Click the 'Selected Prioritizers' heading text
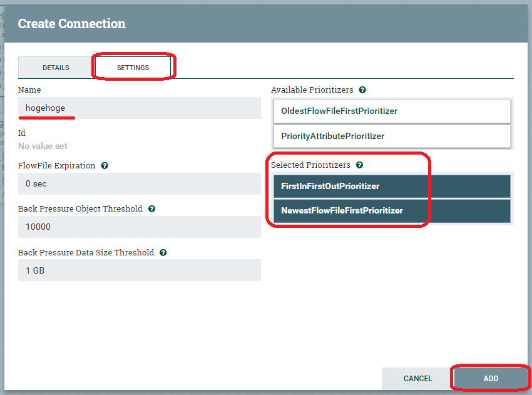The width and height of the screenshot is (532, 395). pyautogui.click(x=310, y=165)
